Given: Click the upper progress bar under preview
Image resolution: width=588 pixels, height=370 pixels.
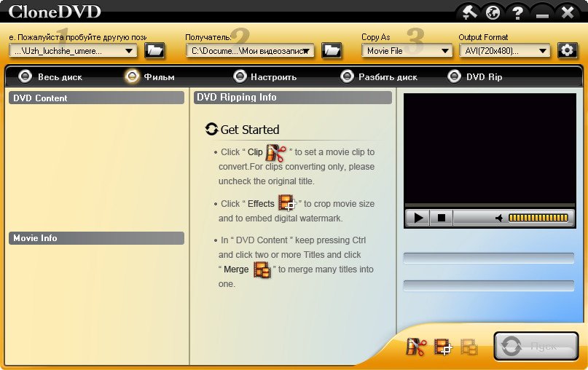Looking at the screenshot, I should tap(489, 258).
